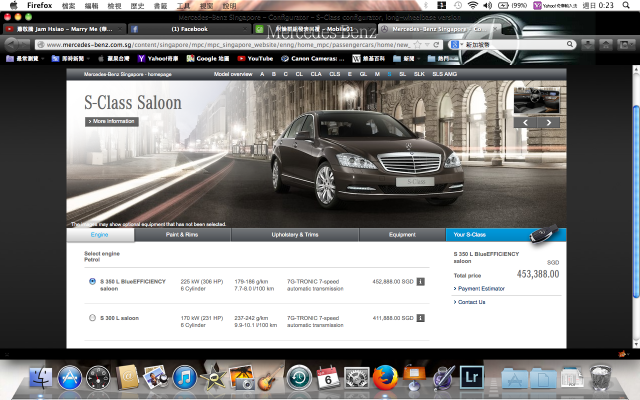Select the Engine tab
Screen dimensions: 640x400
(100, 235)
